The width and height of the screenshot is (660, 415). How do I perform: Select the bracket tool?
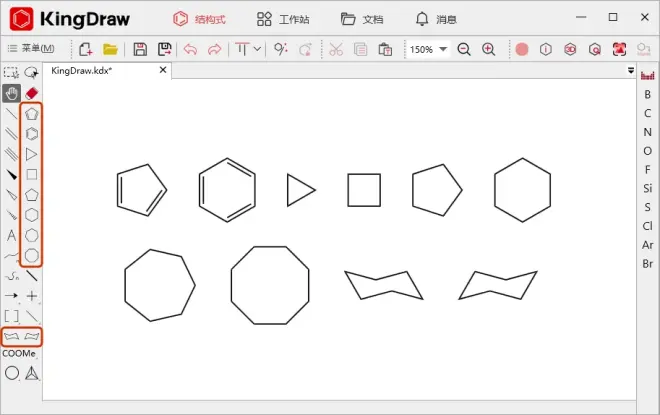[x=11, y=316]
